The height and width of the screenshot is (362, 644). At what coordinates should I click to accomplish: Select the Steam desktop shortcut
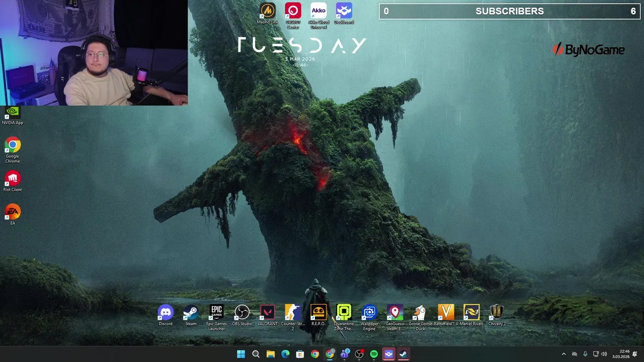coord(191,316)
